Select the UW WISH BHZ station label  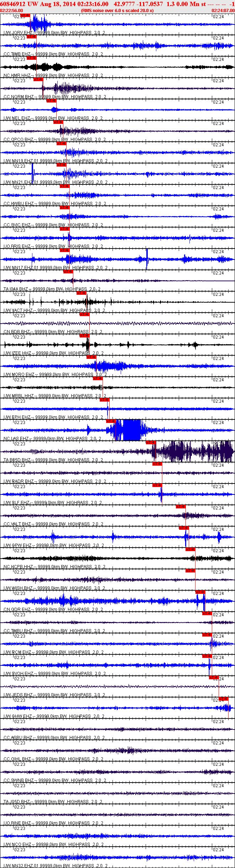18,588
